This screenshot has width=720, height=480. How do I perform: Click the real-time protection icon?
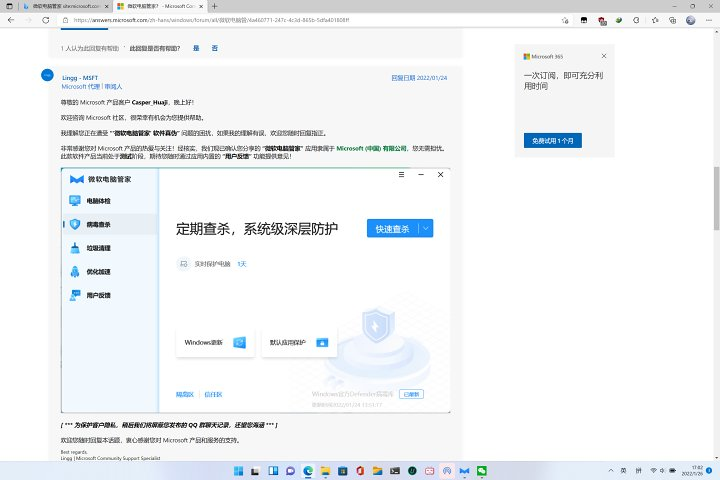[x=183, y=264]
